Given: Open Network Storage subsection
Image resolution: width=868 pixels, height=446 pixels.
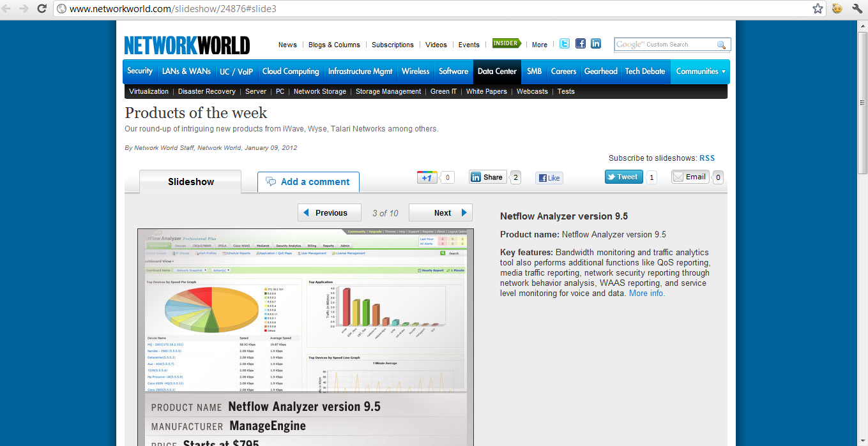Looking at the screenshot, I should pyautogui.click(x=320, y=91).
